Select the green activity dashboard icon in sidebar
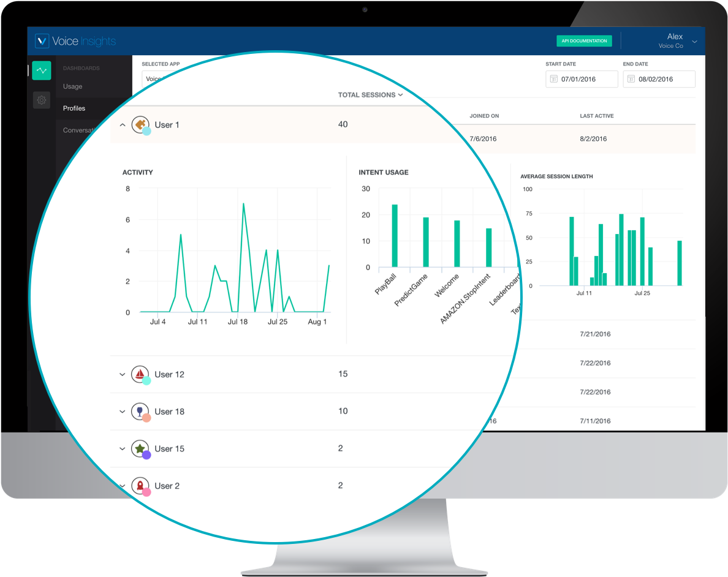 click(x=41, y=70)
